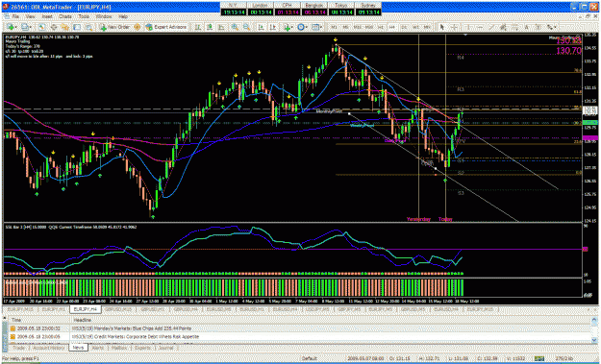Viewport: 601px width, 364px height.
Task: Switch chart to line chart icon
Action: (221, 27)
